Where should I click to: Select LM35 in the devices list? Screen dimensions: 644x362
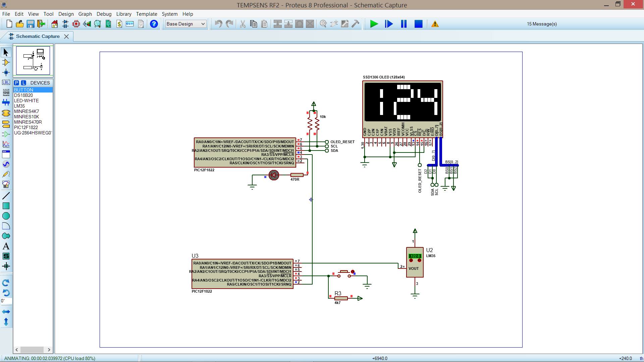(x=33, y=106)
